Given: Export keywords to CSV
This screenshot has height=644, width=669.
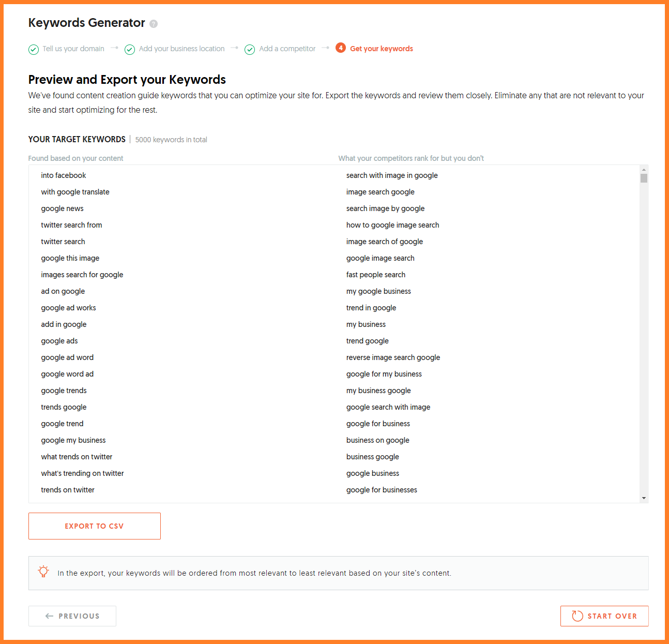Looking at the screenshot, I should (95, 526).
